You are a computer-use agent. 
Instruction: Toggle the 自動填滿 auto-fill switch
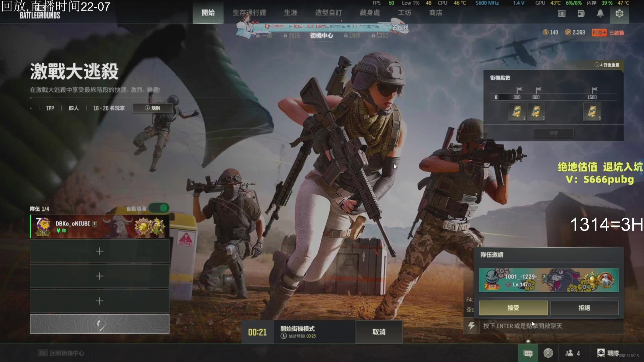[159, 208]
